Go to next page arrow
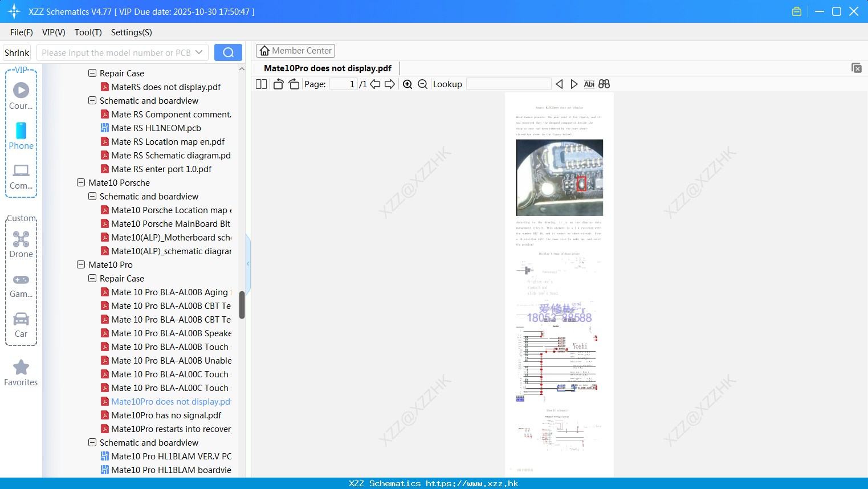 click(390, 84)
